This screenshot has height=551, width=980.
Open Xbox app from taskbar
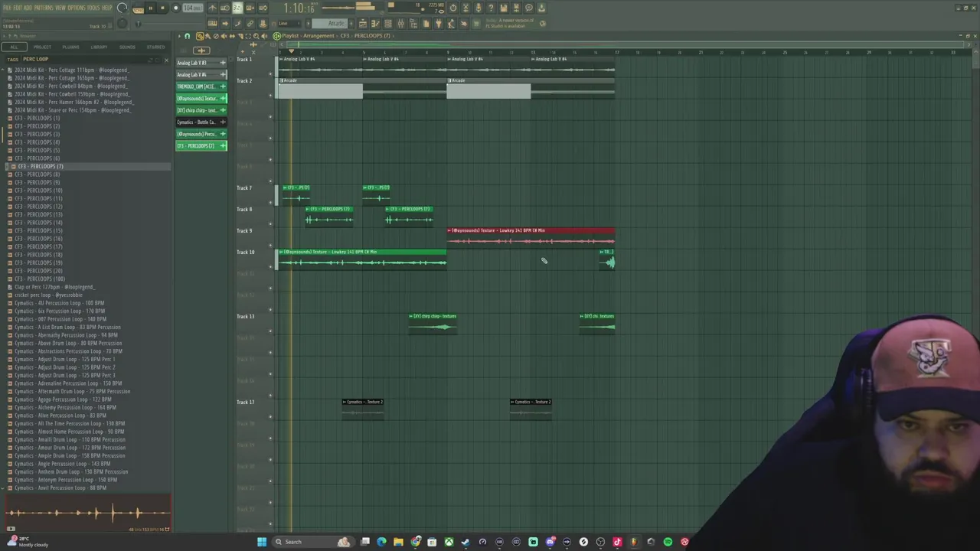point(449,542)
